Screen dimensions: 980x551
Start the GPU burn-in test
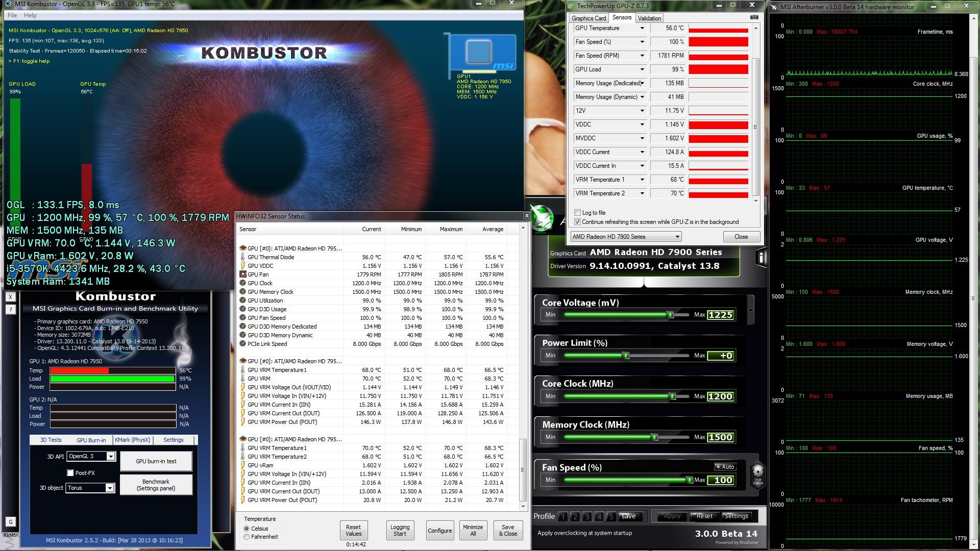(x=156, y=461)
